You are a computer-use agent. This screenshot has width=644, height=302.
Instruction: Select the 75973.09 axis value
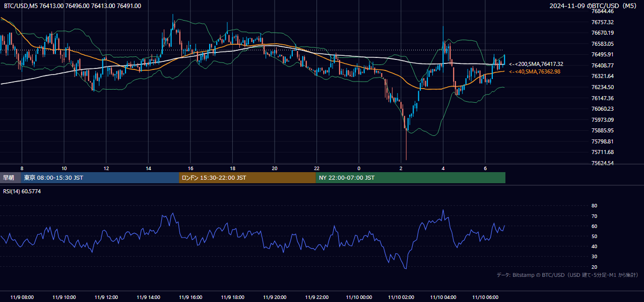602,120
